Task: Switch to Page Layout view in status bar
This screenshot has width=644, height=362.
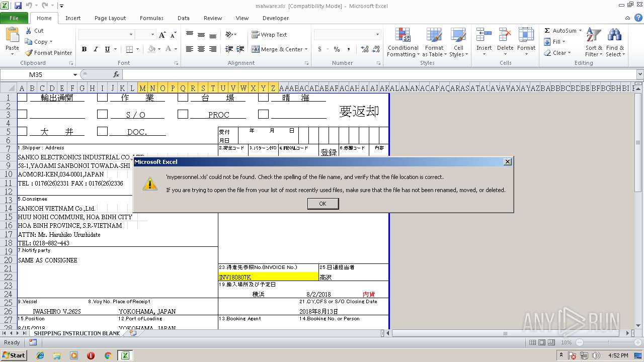Action: 542,342
